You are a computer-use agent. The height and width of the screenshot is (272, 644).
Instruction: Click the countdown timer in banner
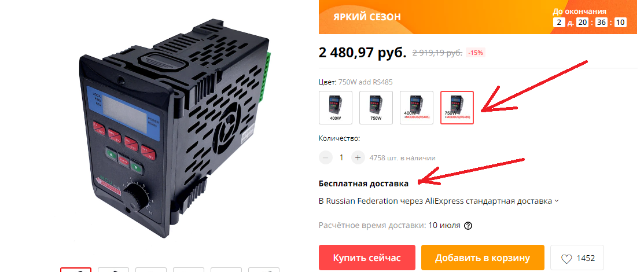click(590, 22)
